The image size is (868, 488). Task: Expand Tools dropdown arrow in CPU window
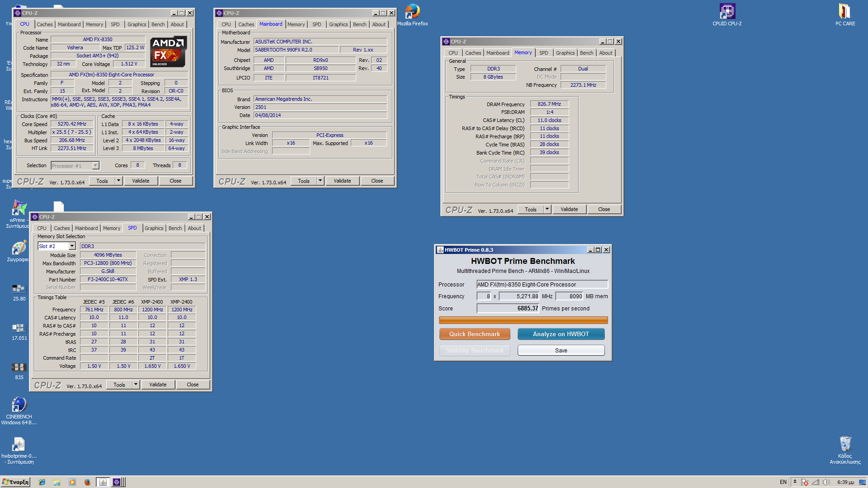pyautogui.click(x=118, y=181)
